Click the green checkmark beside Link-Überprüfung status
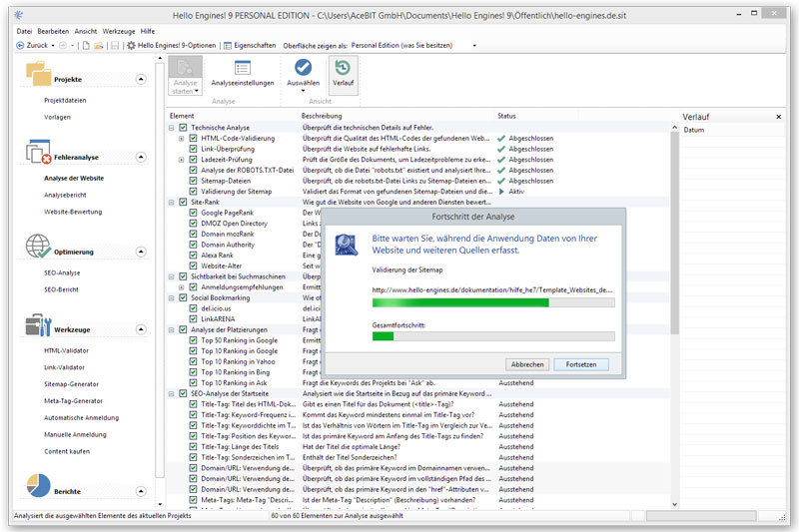 click(501, 149)
